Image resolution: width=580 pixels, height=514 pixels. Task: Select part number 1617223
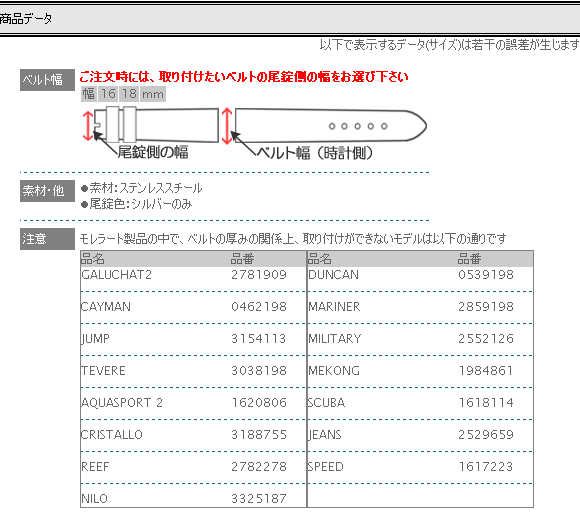tap(486, 467)
